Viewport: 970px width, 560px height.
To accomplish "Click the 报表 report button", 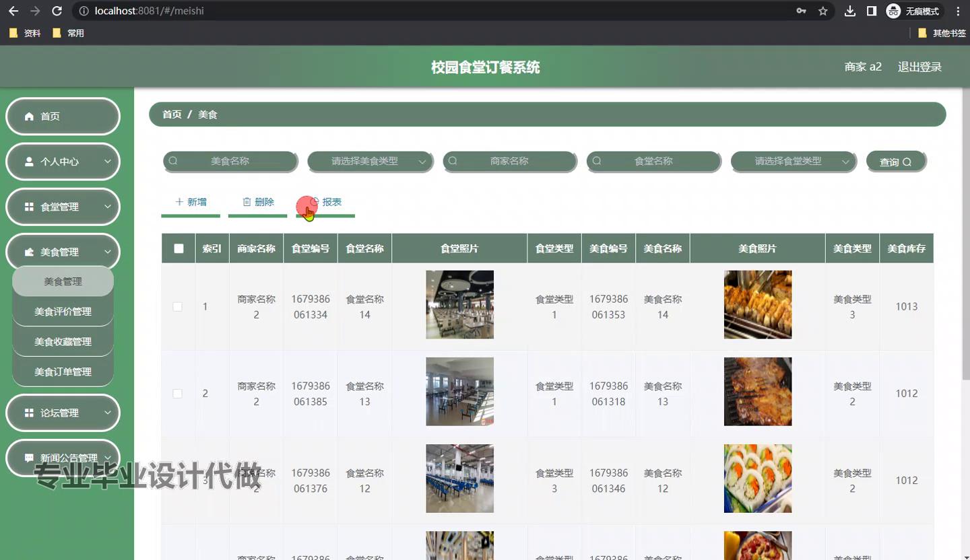I will click(x=325, y=202).
